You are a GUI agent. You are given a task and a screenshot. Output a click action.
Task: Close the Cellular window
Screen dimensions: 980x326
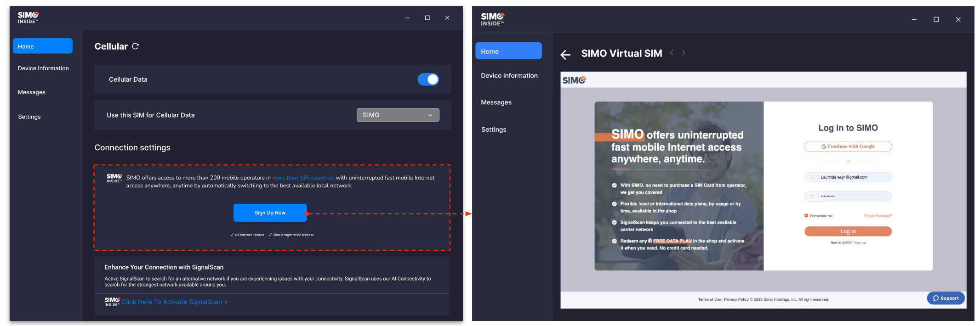447,18
